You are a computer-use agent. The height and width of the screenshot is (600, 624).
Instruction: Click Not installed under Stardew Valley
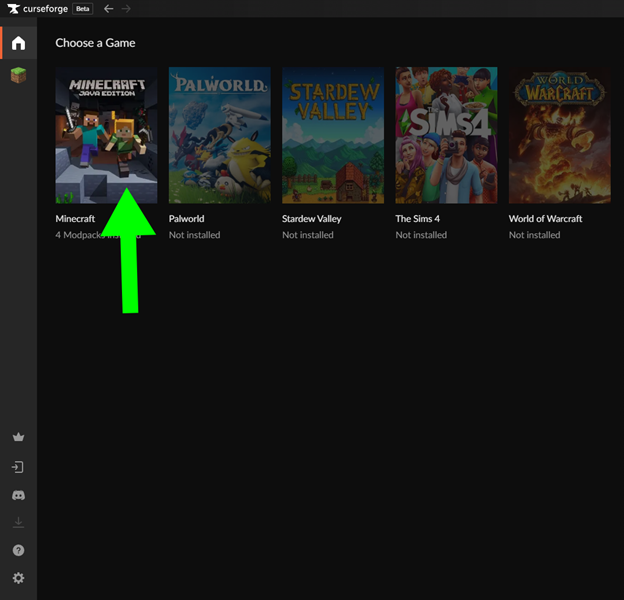(308, 235)
